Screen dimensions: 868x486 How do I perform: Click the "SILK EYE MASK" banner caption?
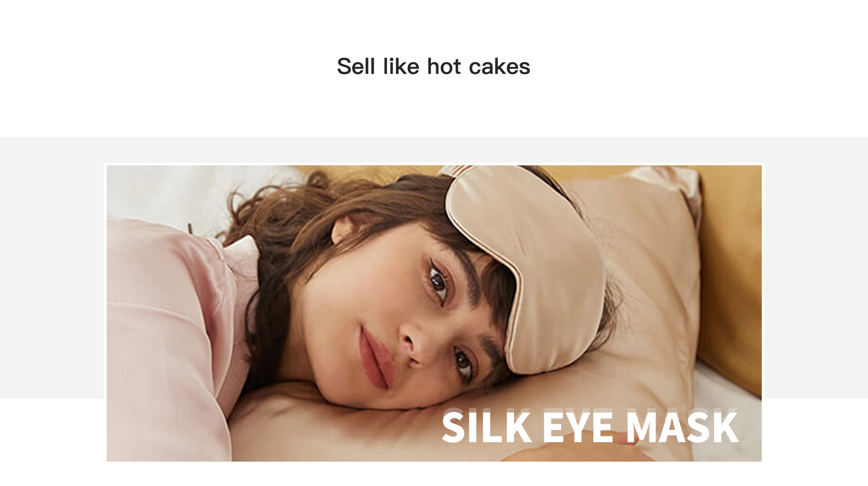590,426
